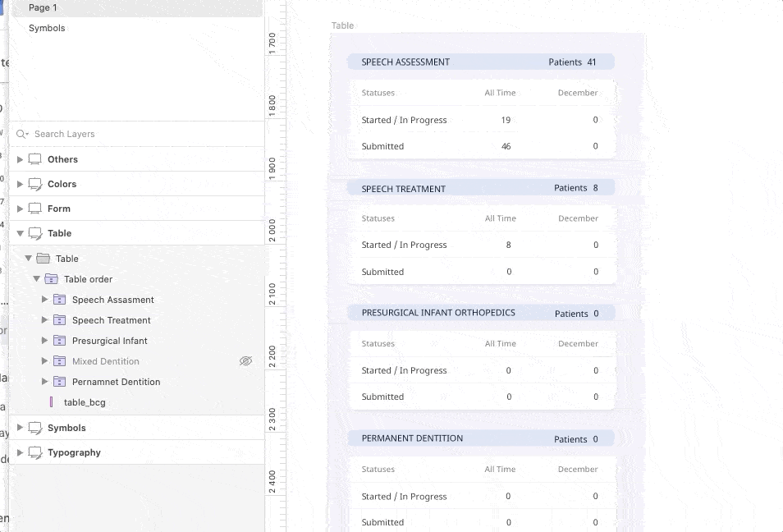
Task: Select the Presurgical Infant layer
Action: pos(110,341)
